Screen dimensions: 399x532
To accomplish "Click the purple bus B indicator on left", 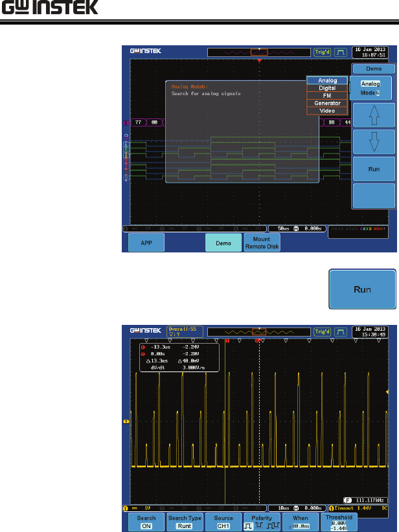I will pos(126,122).
